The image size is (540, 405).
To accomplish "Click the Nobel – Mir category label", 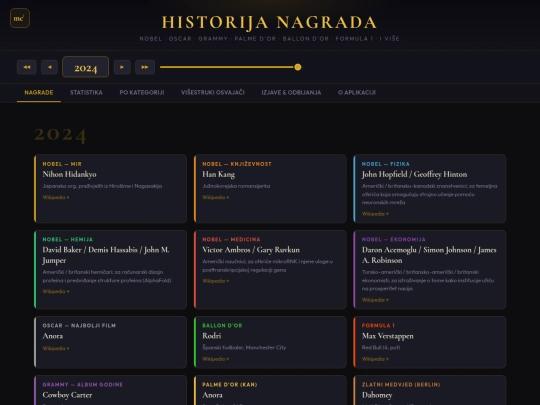I will click(62, 164).
